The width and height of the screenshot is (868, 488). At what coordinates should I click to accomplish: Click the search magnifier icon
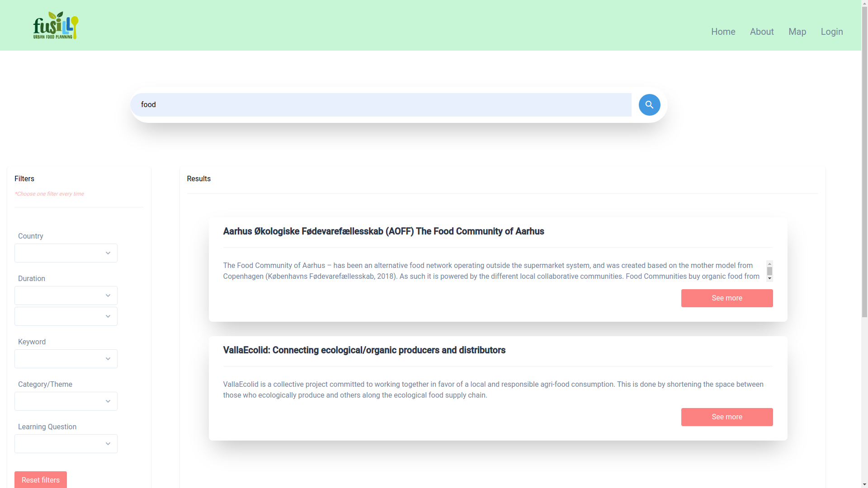pos(649,105)
